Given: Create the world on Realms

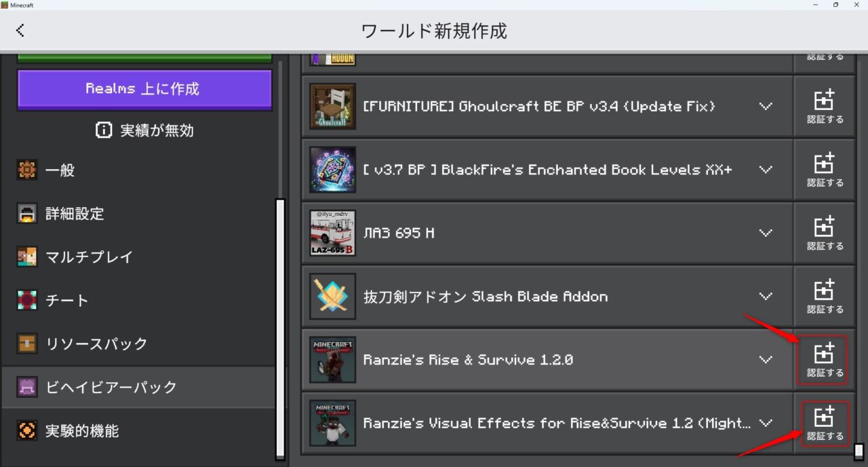Looking at the screenshot, I should [144, 89].
